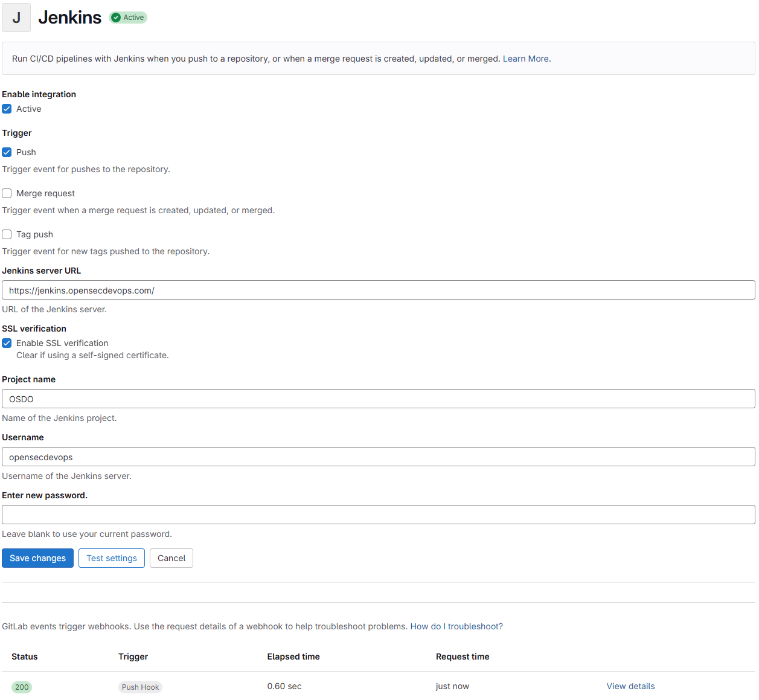The width and height of the screenshot is (759, 700).
Task: Enable the Tag push trigger checkbox
Action: click(x=7, y=234)
